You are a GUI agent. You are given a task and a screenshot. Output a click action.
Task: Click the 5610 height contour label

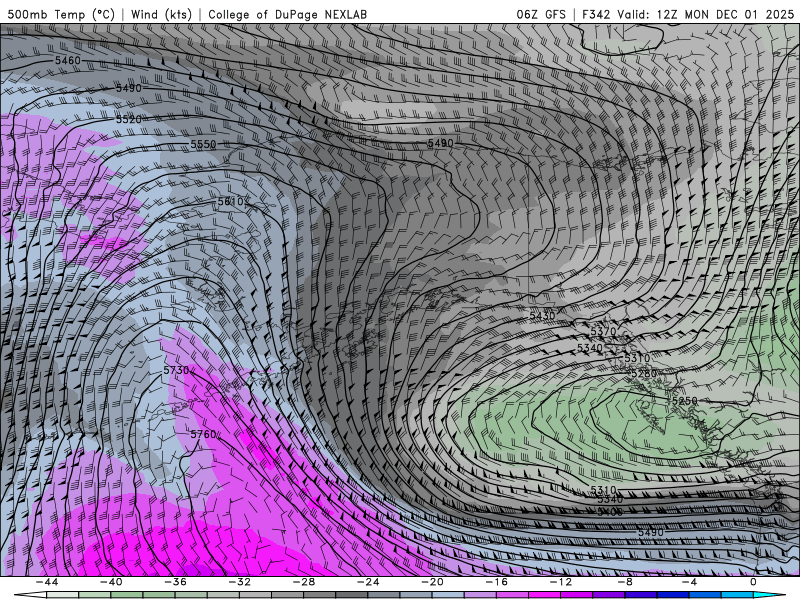coord(231,202)
